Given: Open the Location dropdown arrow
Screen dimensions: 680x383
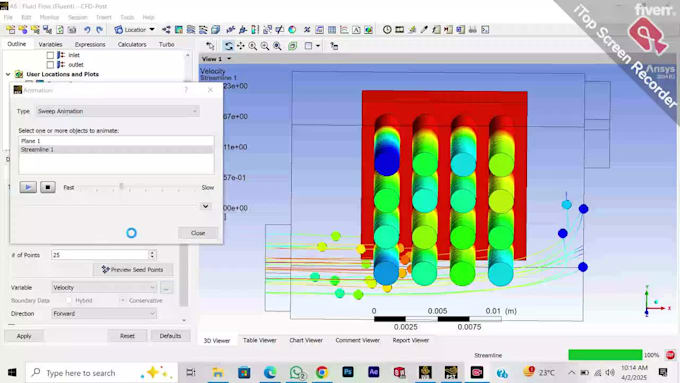Looking at the screenshot, I should tap(152, 29).
